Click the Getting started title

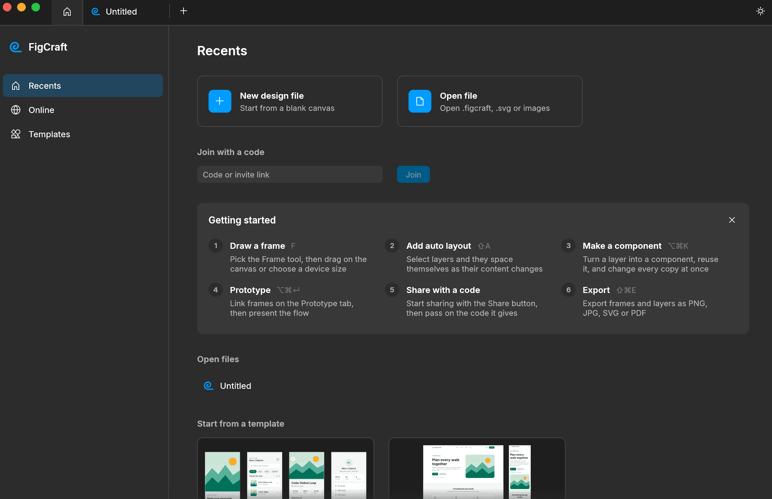click(x=242, y=220)
